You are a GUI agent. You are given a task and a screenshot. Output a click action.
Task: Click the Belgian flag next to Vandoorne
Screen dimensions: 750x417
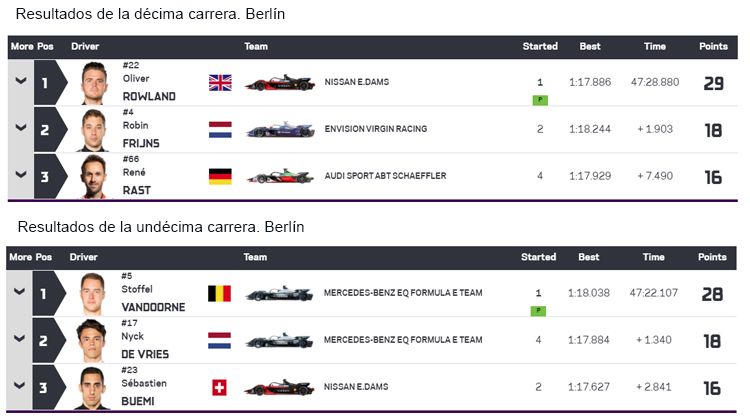219,293
